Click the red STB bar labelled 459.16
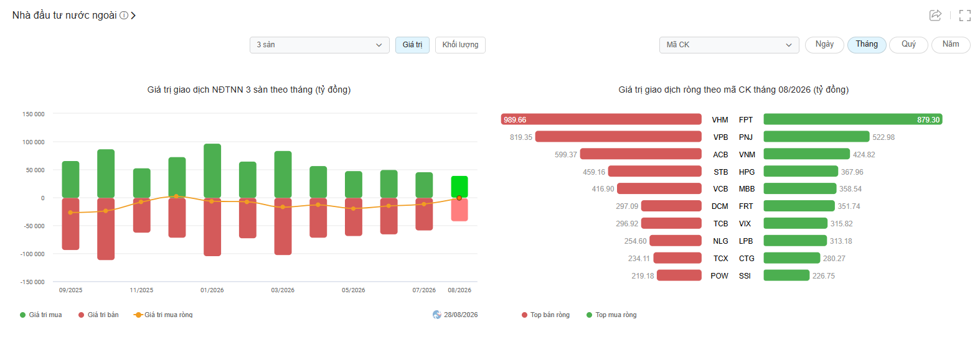980x337 pixels. (655, 172)
